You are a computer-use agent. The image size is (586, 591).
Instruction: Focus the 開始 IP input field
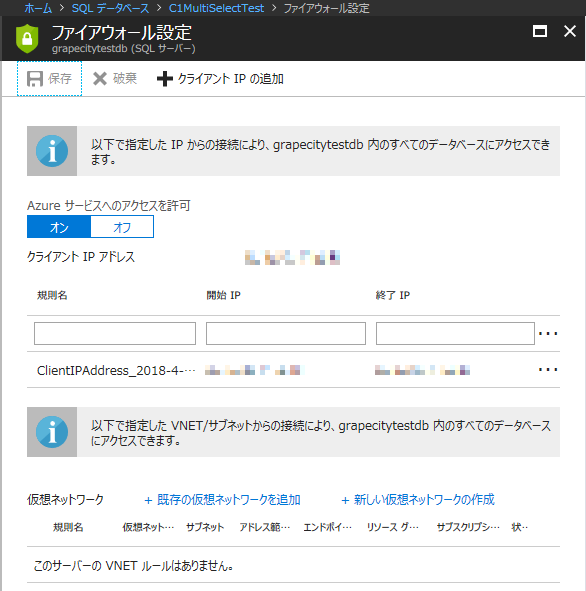pyautogui.click(x=286, y=333)
